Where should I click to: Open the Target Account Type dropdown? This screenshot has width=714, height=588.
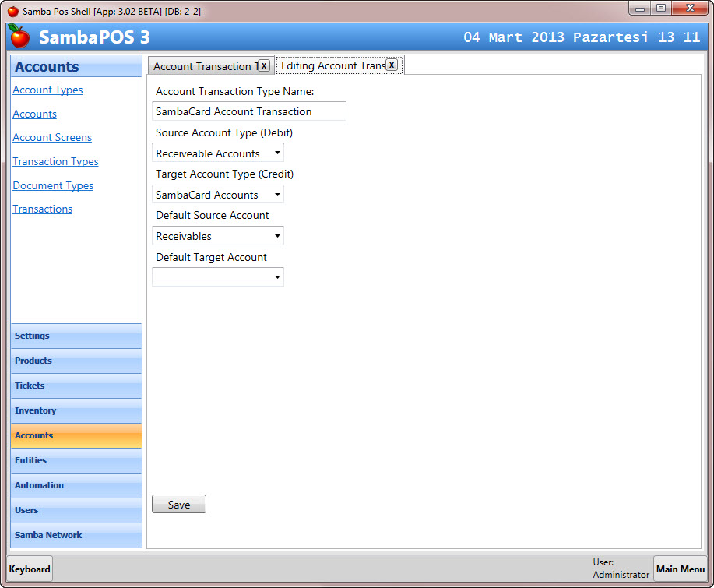coord(218,195)
